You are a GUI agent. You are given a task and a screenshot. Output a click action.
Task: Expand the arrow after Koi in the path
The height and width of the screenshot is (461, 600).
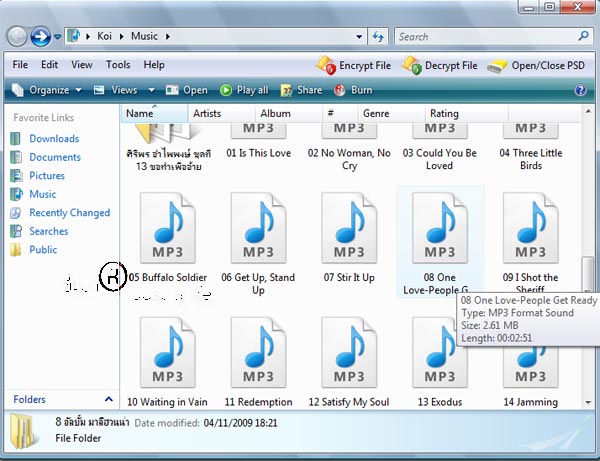click(x=122, y=37)
